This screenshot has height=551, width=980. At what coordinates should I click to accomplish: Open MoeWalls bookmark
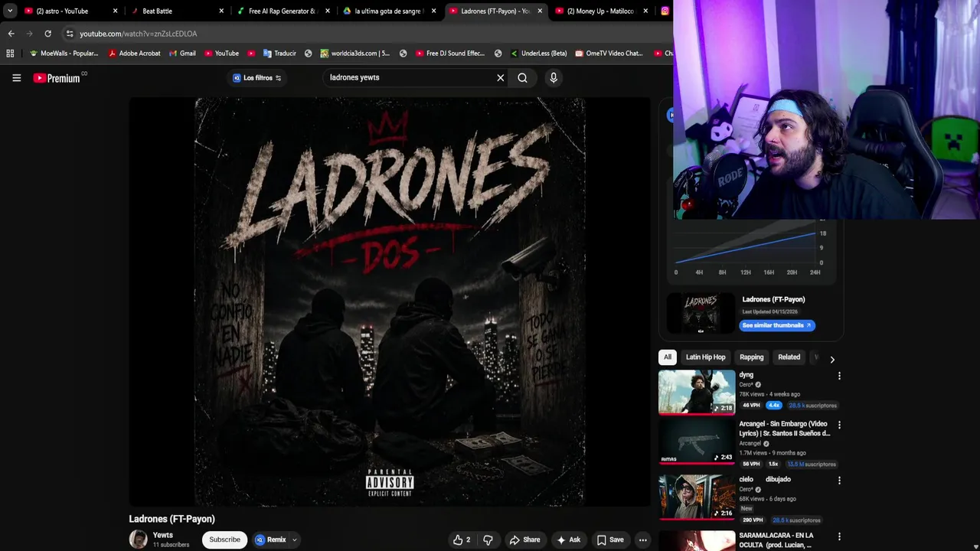[x=64, y=54]
